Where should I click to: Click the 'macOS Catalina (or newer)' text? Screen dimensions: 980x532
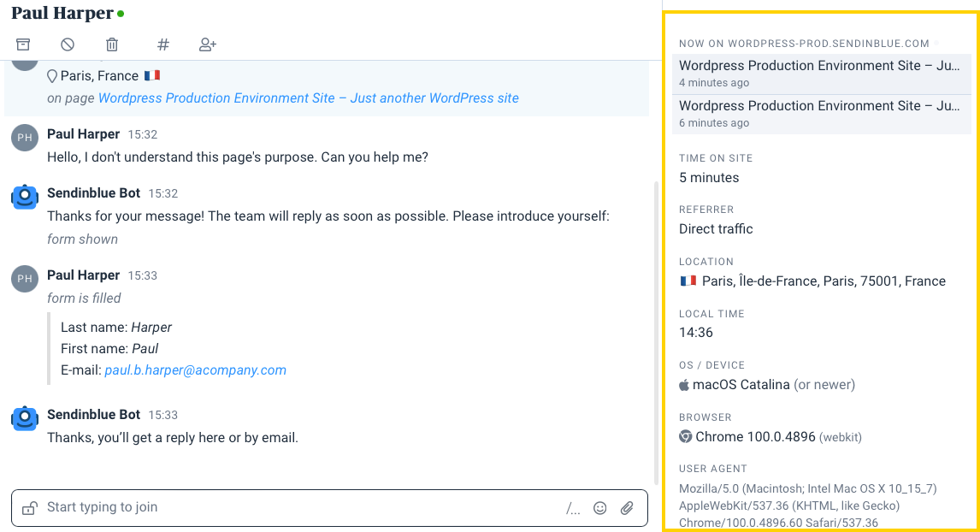(x=774, y=385)
